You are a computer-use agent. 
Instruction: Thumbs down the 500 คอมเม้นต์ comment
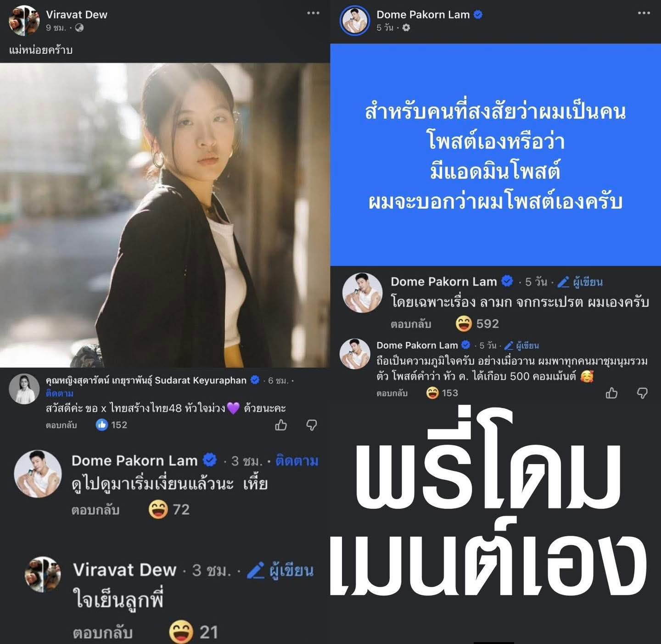[x=642, y=393]
